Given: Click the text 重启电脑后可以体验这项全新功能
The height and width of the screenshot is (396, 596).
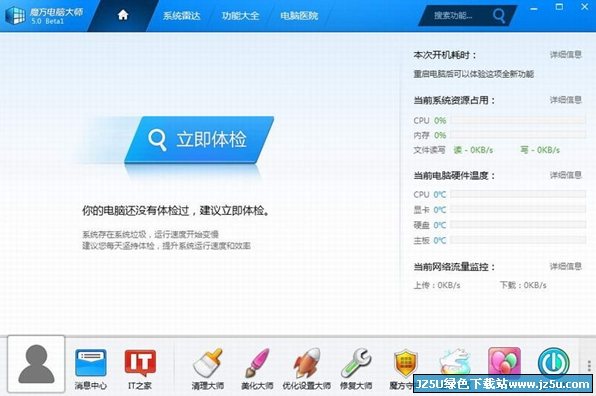Looking at the screenshot, I should tap(474, 74).
